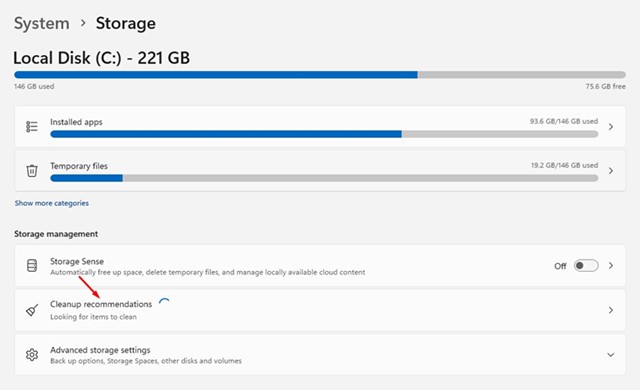Click the Installed apps usage bar
Screen dimensions: 640x390
click(324, 134)
